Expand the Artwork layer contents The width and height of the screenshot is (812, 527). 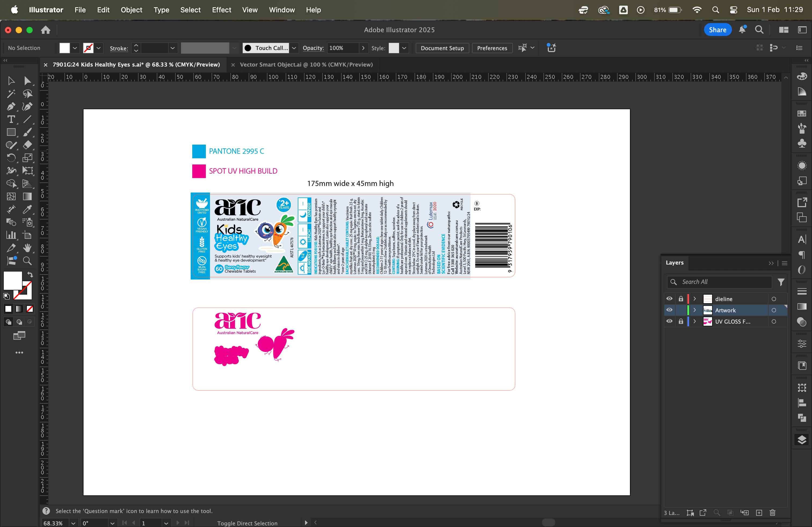[694, 310]
